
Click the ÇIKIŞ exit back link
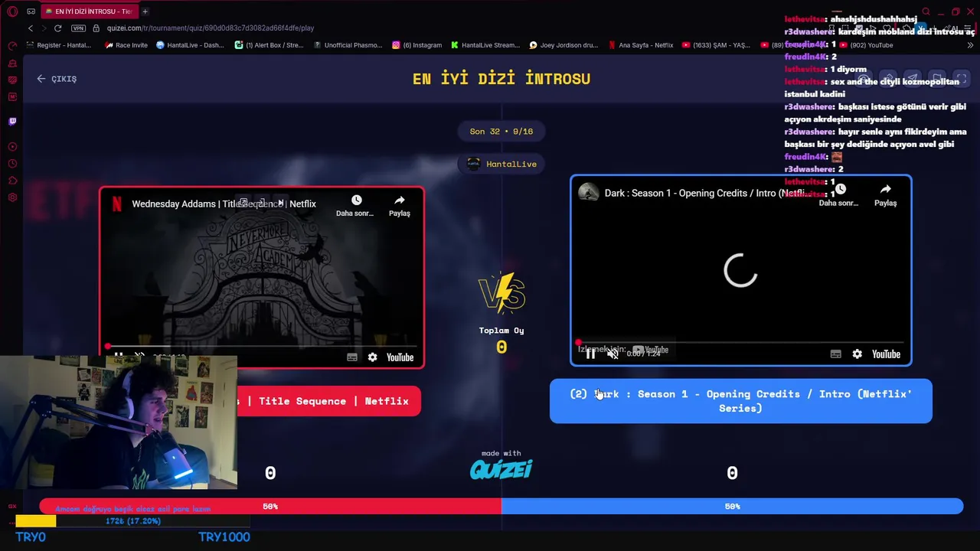point(57,79)
